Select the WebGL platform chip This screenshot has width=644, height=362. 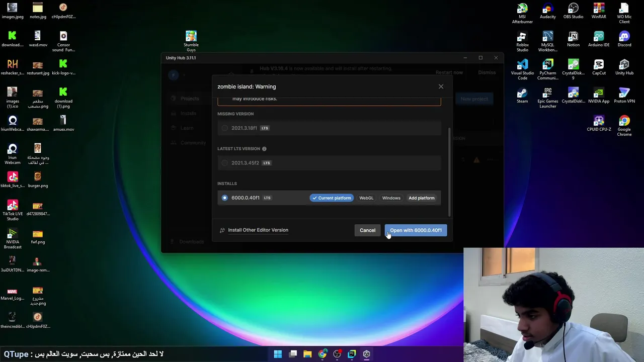point(366,198)
